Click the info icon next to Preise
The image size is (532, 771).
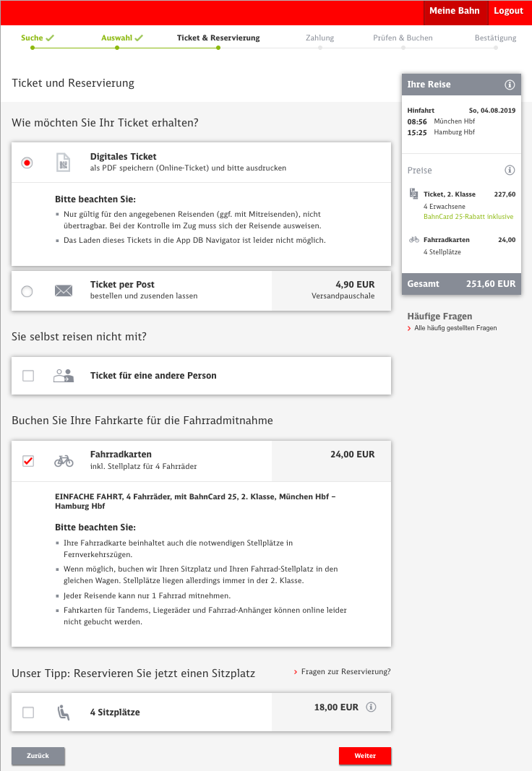click(x=510, y=171)
